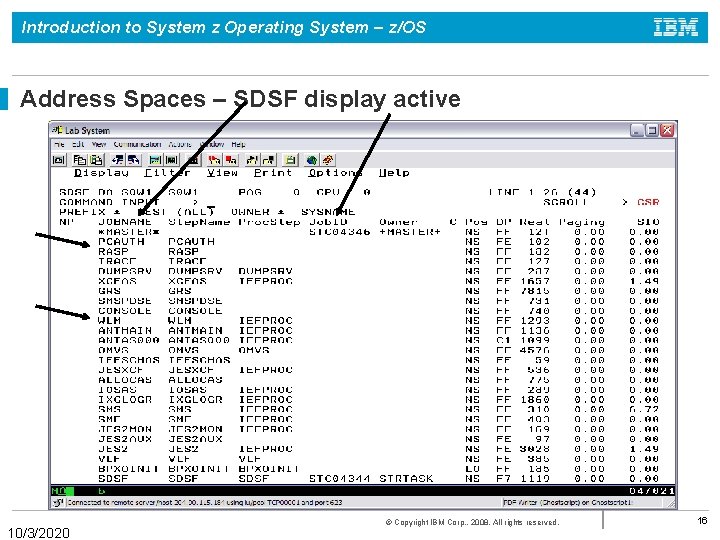Screen dimensions: 720x540
Task: Minimize the Lab System window
Action: coord(636,130)
